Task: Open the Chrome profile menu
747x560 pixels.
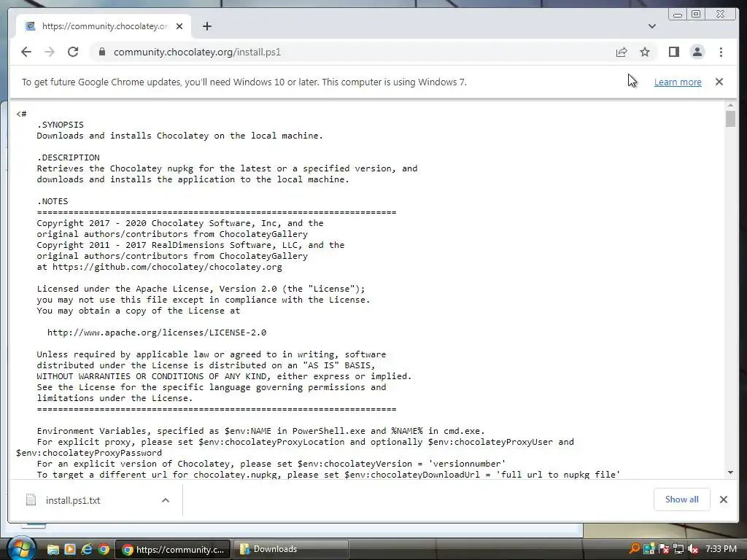Action: tap(697, 52)
